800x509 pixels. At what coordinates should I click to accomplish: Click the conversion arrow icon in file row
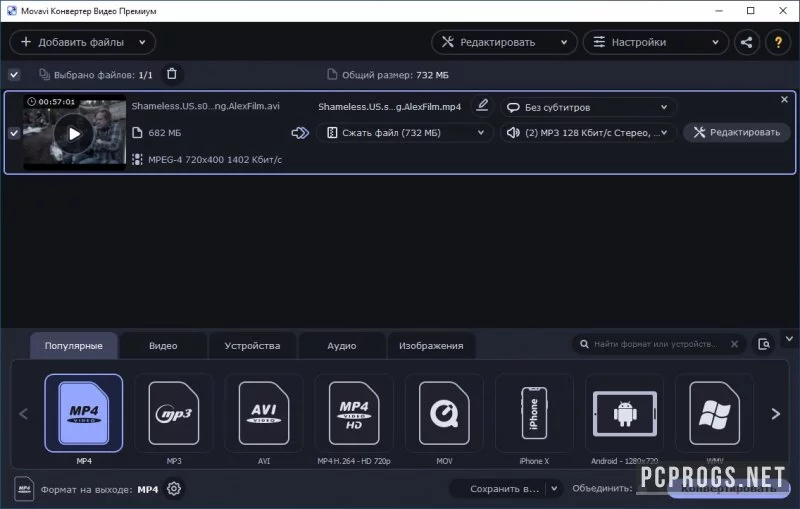(x=300, y=133)
